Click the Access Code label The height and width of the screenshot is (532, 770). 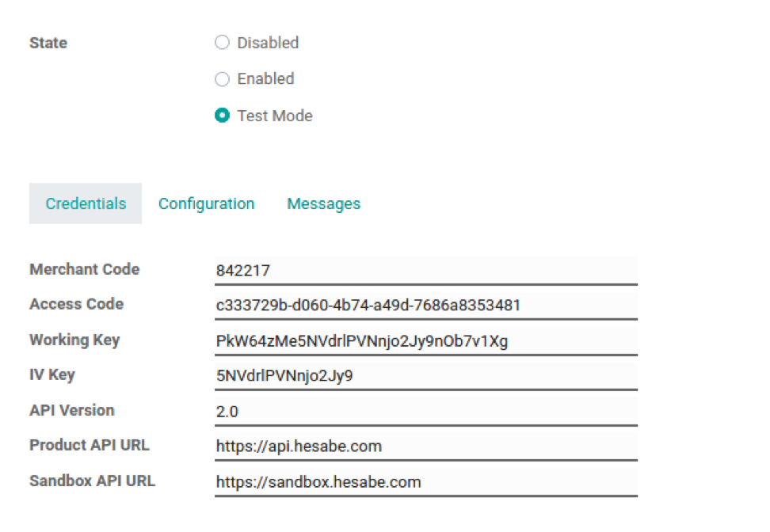[76, 304]
